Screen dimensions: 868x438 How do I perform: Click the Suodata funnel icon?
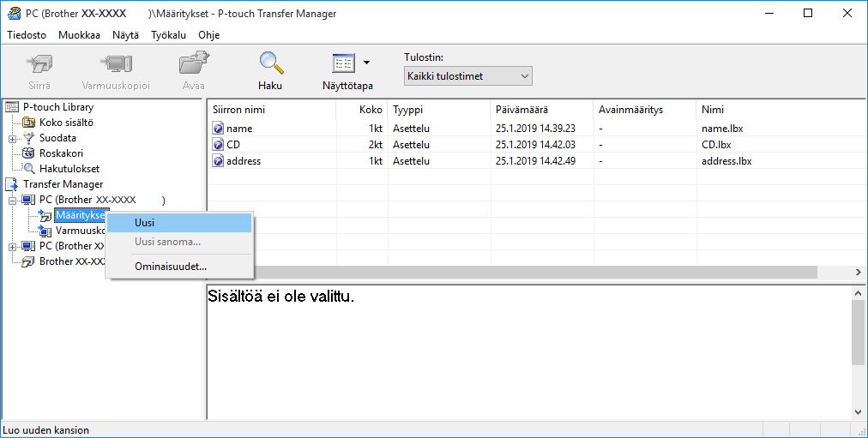click(x=29, y=138)
